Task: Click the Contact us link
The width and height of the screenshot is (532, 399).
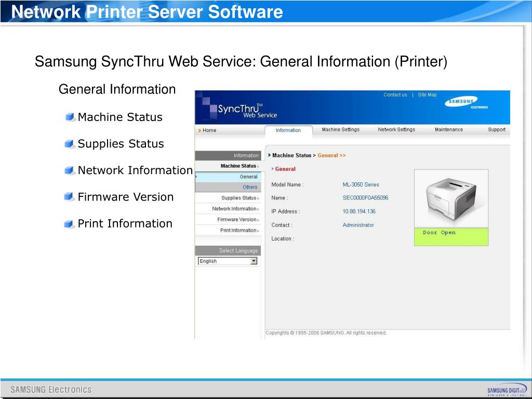Action: tap(395, 95)
